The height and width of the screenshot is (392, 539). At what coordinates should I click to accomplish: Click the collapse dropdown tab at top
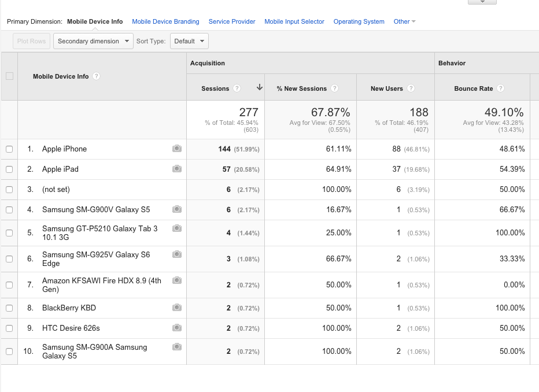click(482, 2)
